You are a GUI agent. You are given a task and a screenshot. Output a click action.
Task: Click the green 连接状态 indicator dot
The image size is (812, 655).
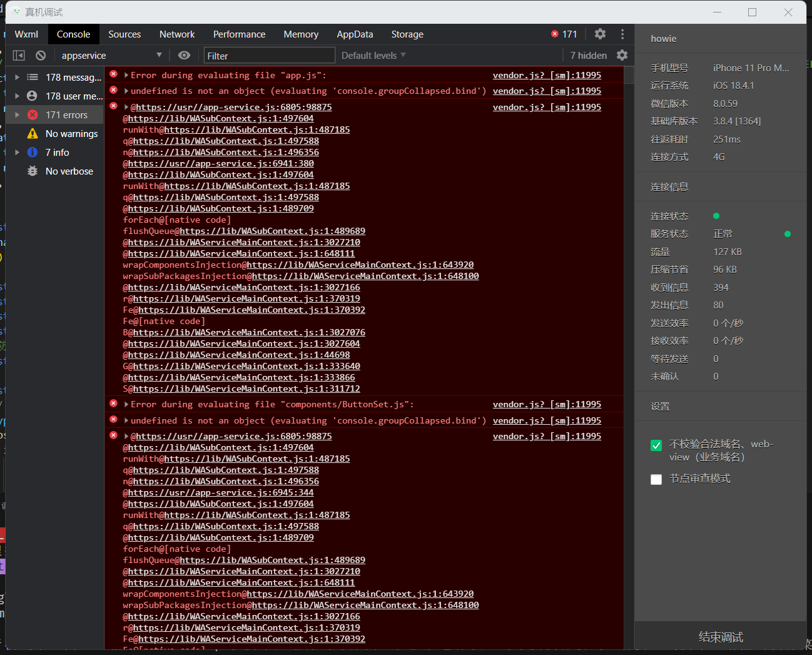[x=716, y=216]
